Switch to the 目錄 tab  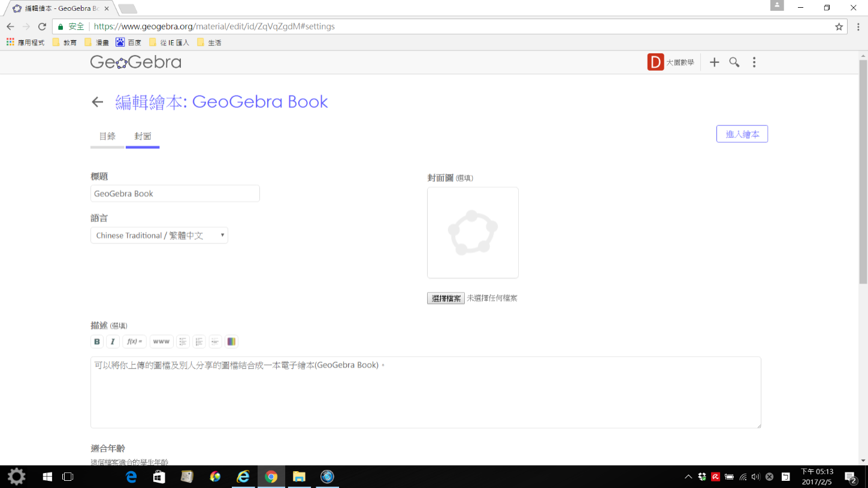pyautogui.click(x=107, y=136)
